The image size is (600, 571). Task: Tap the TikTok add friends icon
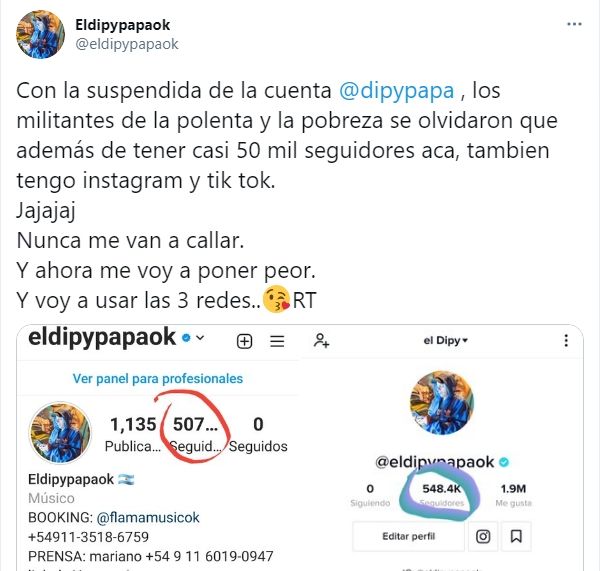(x=321, y=340)
